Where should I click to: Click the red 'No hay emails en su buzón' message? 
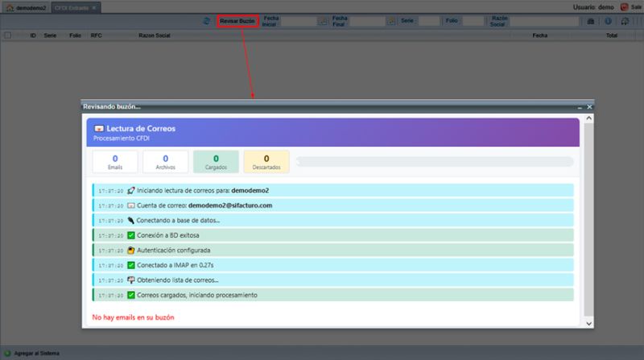pos(133,317)
